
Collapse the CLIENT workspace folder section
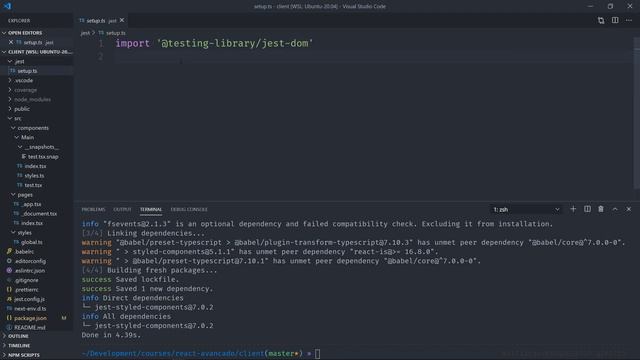37,52
